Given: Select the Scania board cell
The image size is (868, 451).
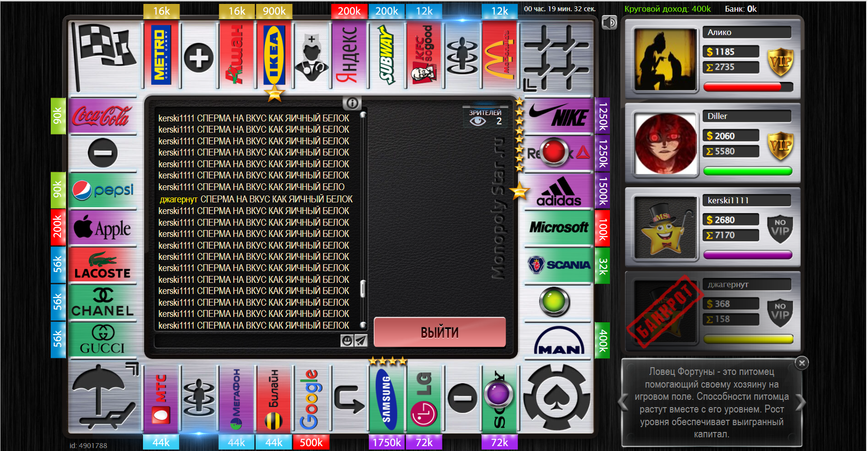Looking at the screenshot, I should (559, 265).
